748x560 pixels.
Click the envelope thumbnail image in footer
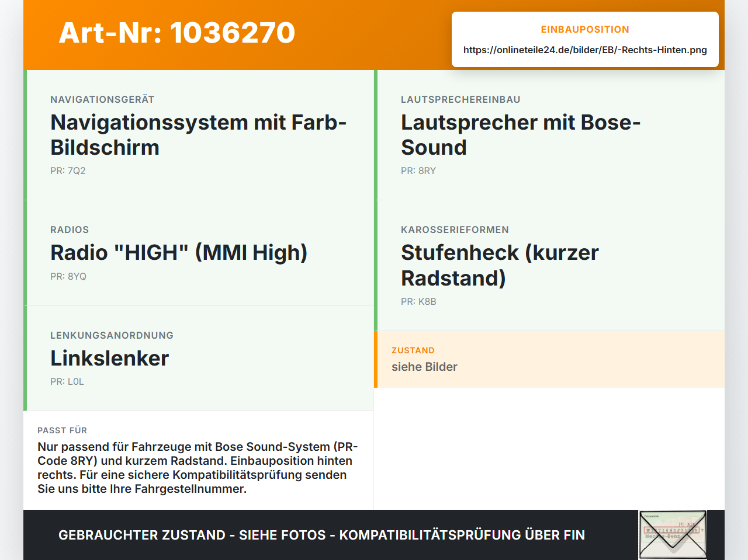coord(673,535)
